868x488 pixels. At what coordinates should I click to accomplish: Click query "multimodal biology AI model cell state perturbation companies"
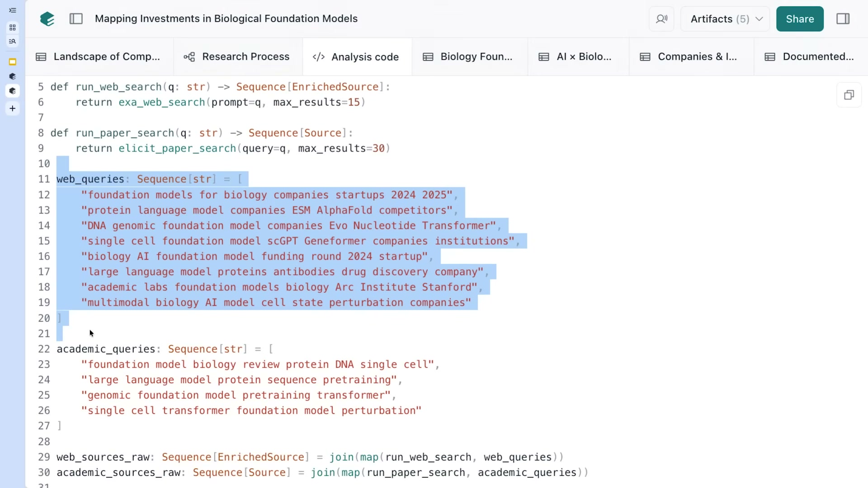point(276,302)
